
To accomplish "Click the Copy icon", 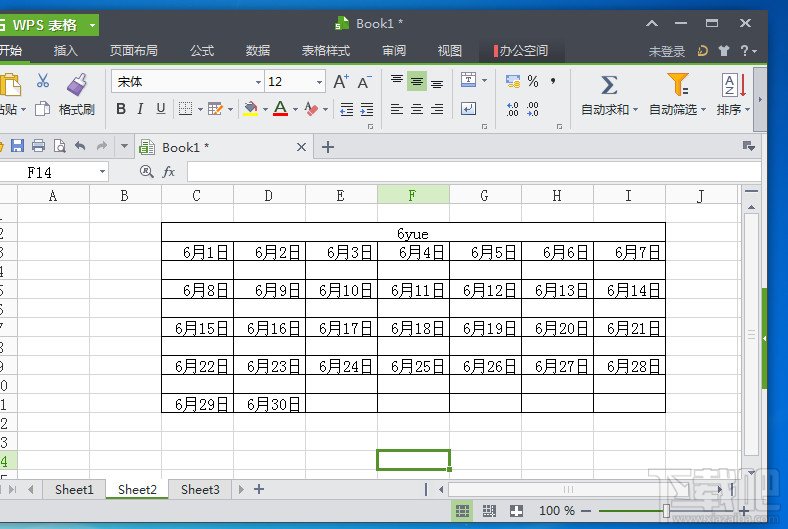I will point(43,109).
